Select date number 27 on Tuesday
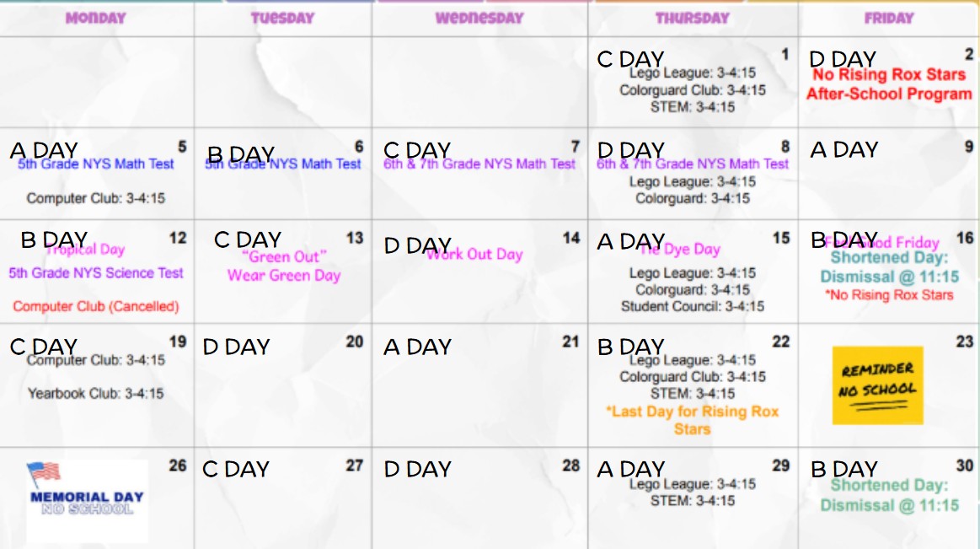980x549 pixels. pyautogui.click(x=355, y=466)
